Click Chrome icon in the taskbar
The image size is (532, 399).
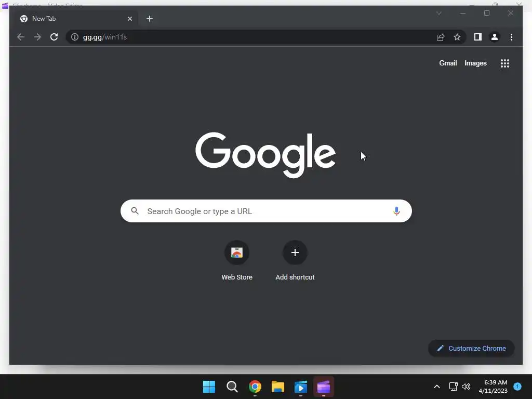(x=255, y=387)
